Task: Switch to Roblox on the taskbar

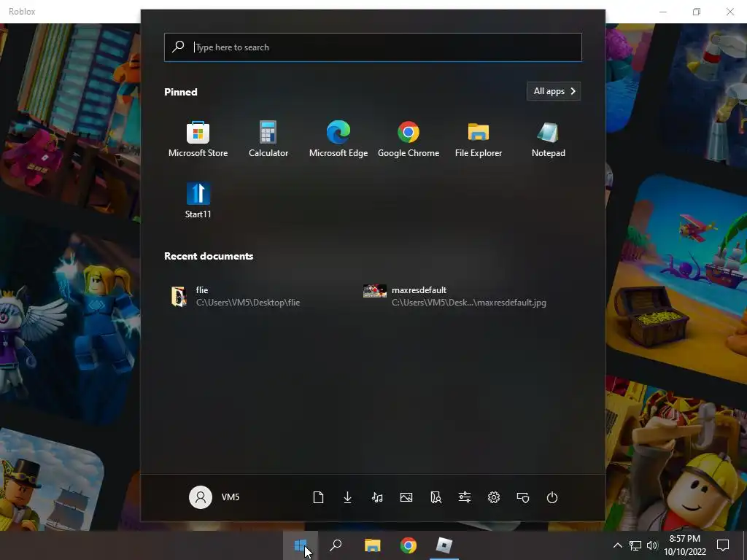Action: (x=444, y=545)
